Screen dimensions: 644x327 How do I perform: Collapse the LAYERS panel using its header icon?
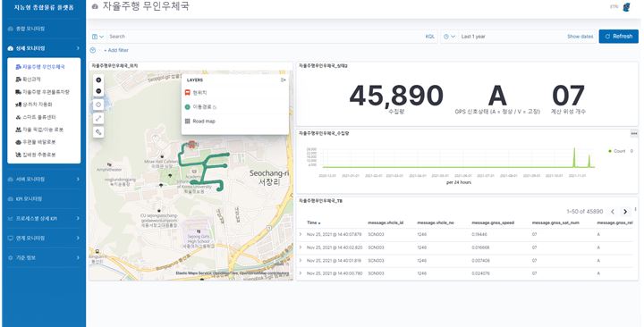pyautogui.click(x=283, y=80)
